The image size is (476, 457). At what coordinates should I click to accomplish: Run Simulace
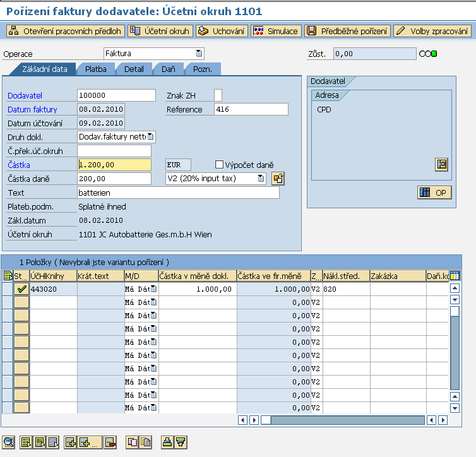(x=277, y=31)
